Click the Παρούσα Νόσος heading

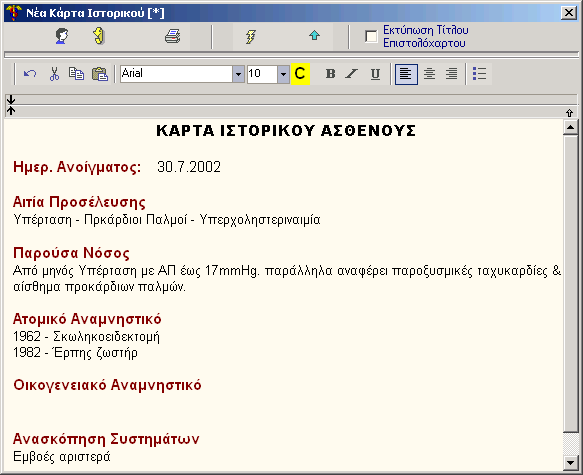point(71,253)
